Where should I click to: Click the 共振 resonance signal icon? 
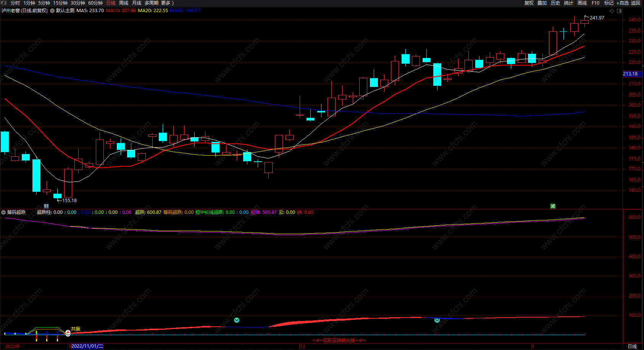pyautogui.click(x=68, y=333)
